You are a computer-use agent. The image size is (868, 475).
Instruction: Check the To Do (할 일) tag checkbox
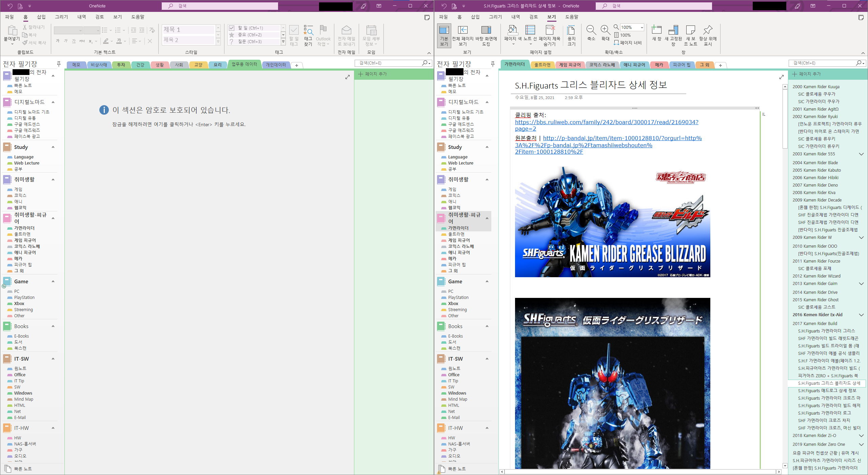click(232, 28)
